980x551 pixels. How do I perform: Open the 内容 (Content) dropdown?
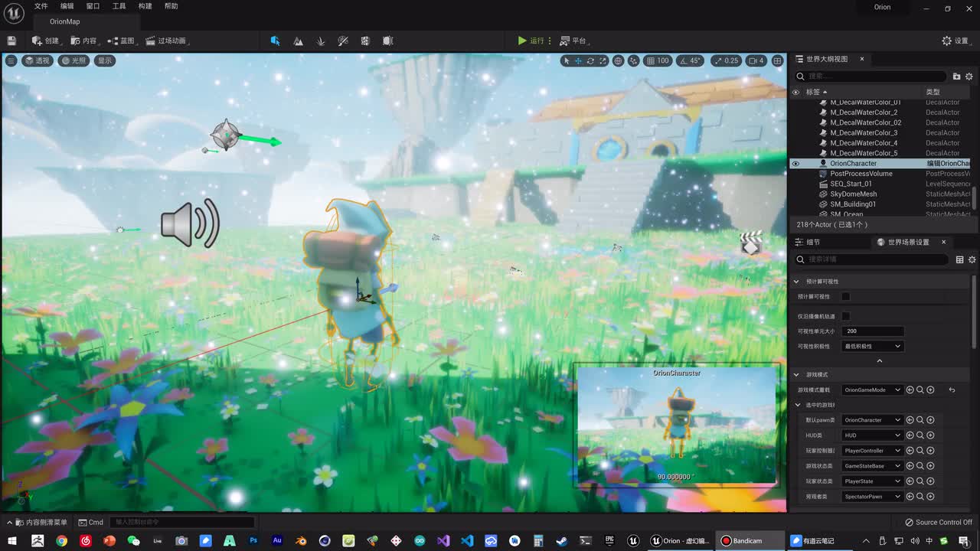(84, 41)
